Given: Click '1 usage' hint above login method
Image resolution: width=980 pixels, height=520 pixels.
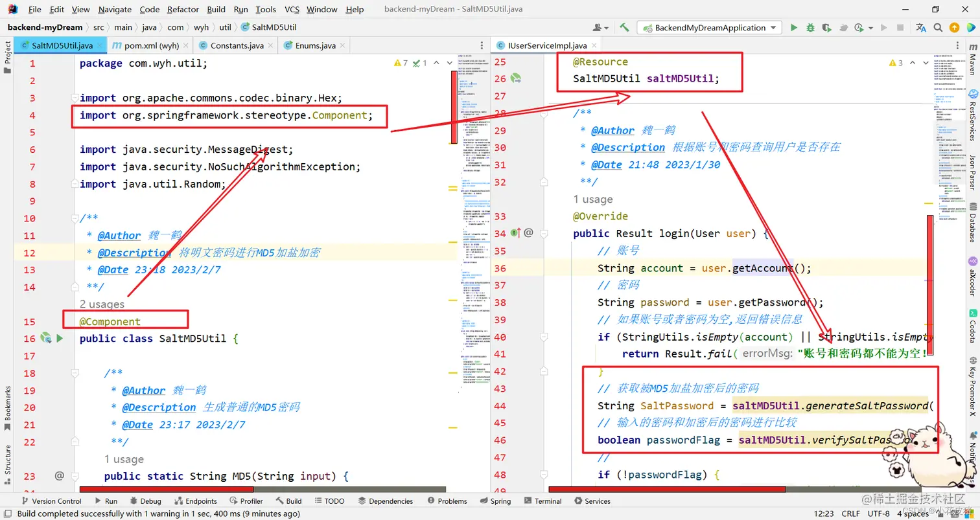Looking at the screenshot, I should (593, 199).
